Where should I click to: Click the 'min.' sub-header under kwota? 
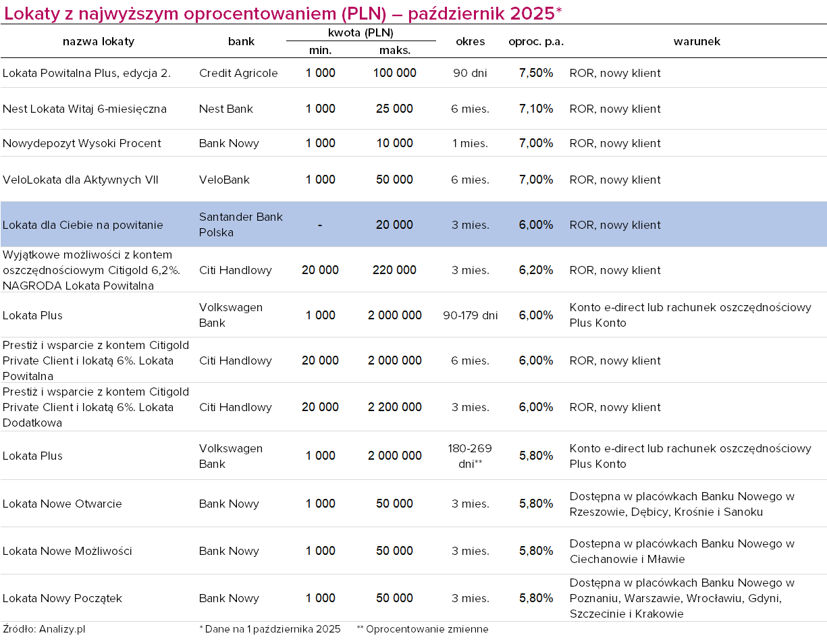tap(320, 50)
